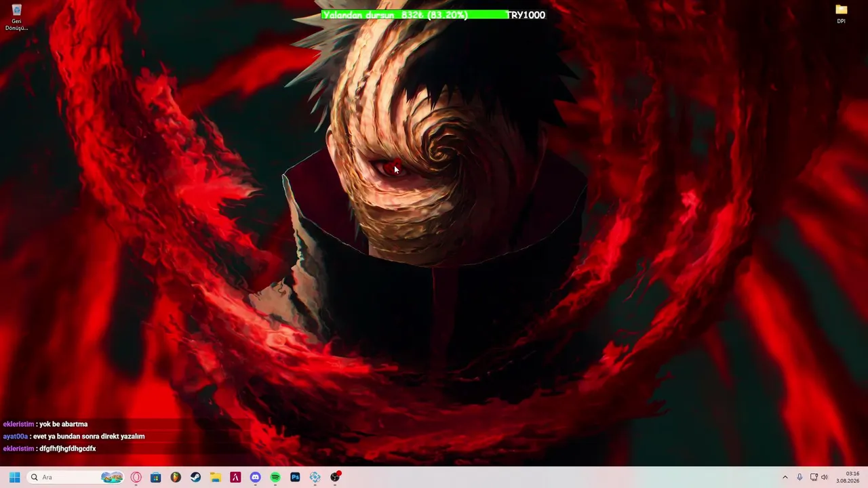
Task: Select the DPI folder on desktop
Action: click(841, 14)
